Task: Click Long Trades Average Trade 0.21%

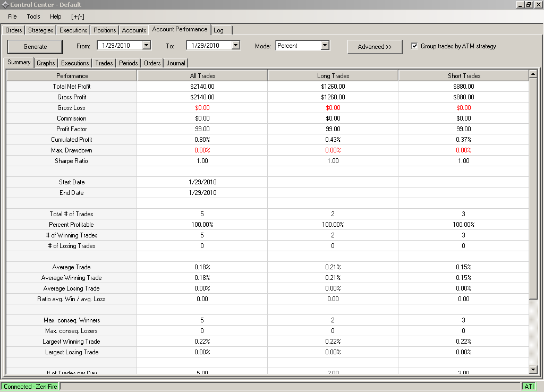Action: point(333,267)
